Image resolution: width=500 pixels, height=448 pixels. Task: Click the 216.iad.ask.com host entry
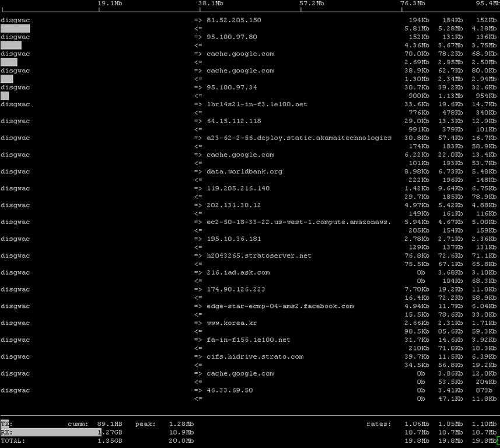point(238,272)
